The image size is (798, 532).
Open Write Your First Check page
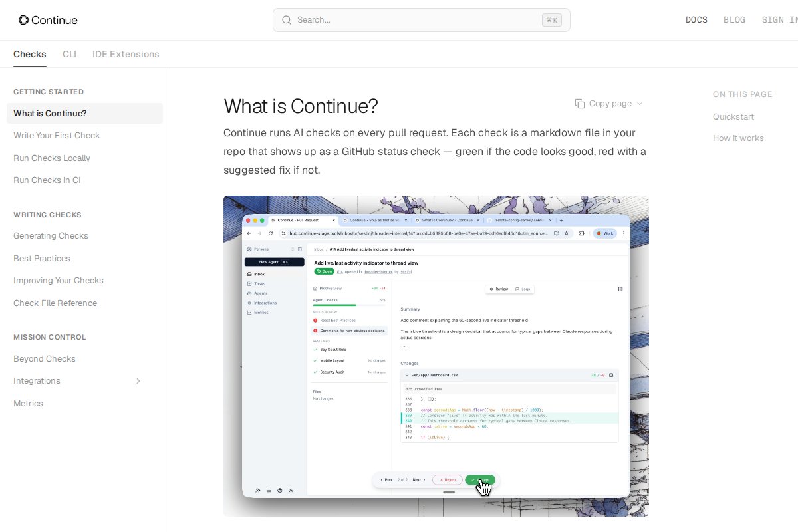(x=57, y=136)
